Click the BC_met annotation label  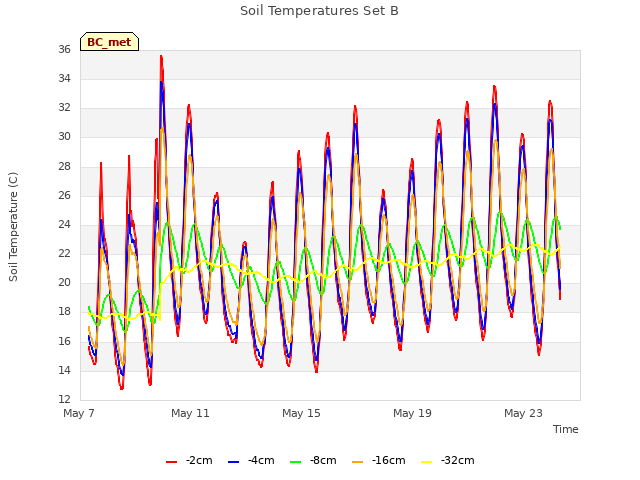(109, 42)
